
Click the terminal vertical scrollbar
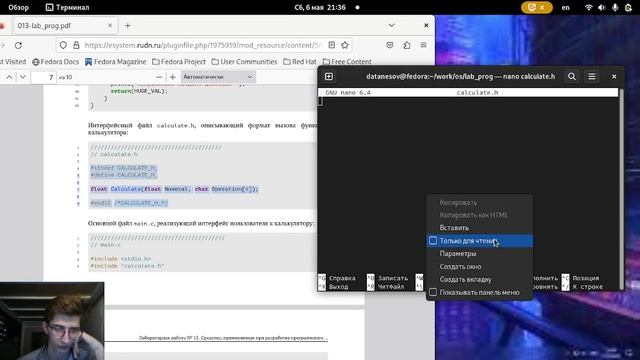pos(621,188)
